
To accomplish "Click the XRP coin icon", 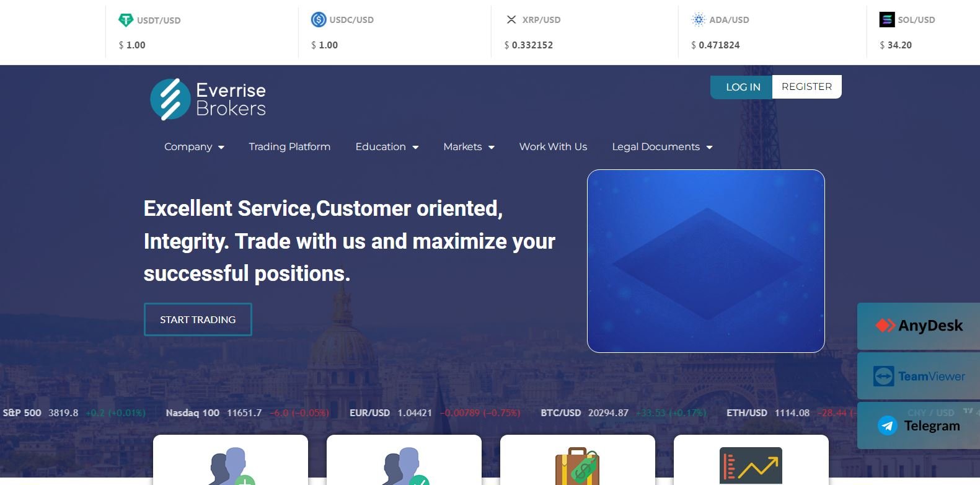I will click(x=511, y=19).
